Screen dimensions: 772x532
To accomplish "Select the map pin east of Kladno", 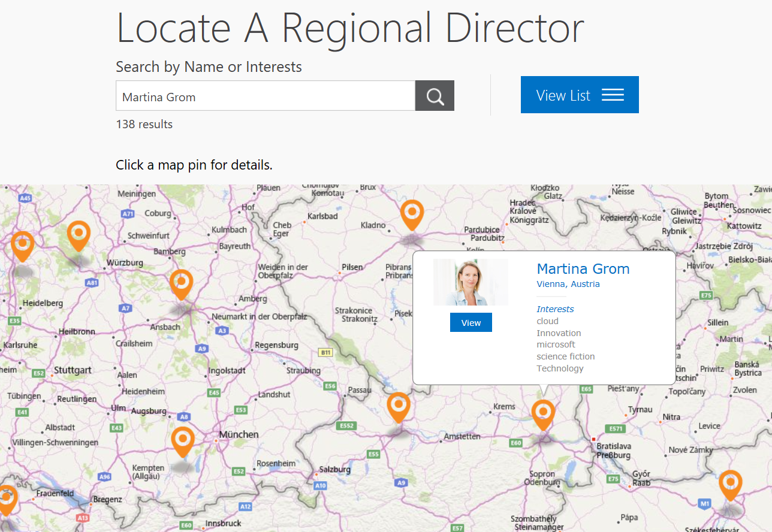I will click(412, 214).
